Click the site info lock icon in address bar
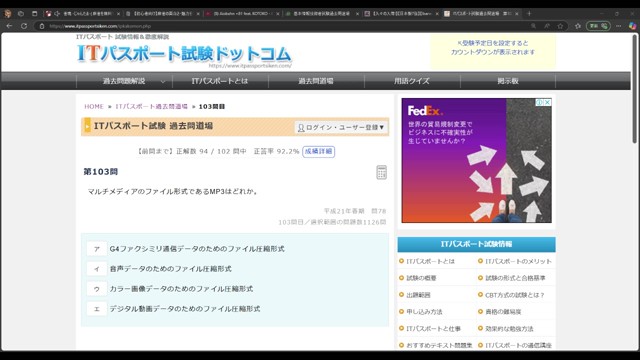Screen dimensions: 640x360 (42, 26)
